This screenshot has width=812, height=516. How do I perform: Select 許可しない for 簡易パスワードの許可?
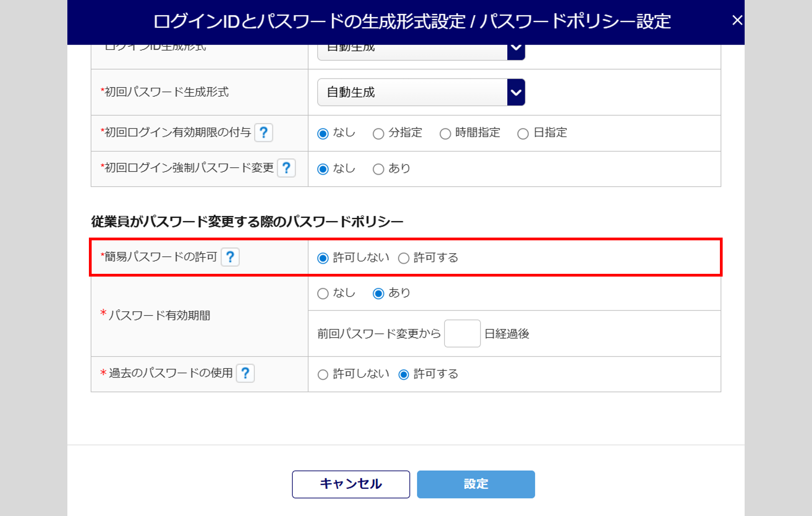click(323, 258)
